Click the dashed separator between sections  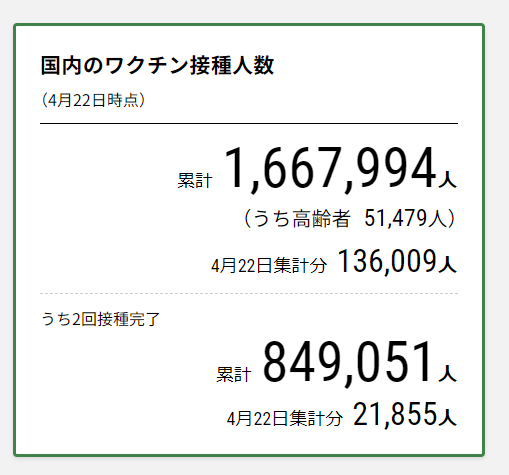coord(249,294)
